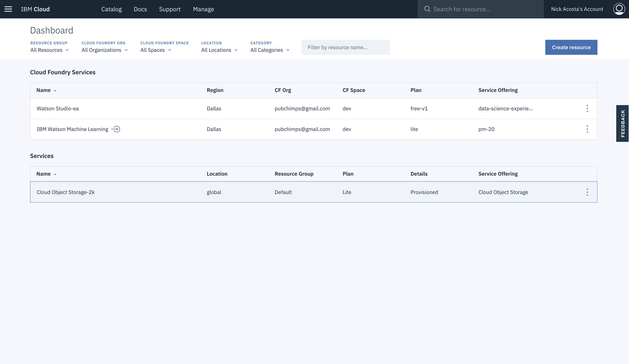Sort Services table by Name arrow
Viewport: 629px width, 364px height.
pos(55,174)
